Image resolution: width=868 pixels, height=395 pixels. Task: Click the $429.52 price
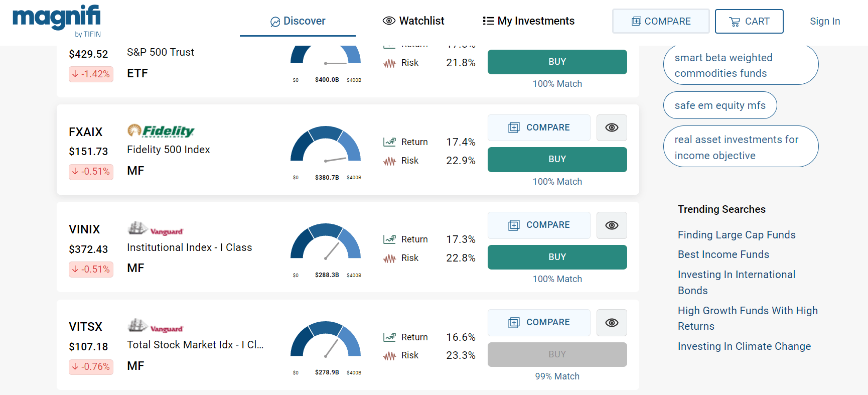pyautogui.click(x=88, y=54)
